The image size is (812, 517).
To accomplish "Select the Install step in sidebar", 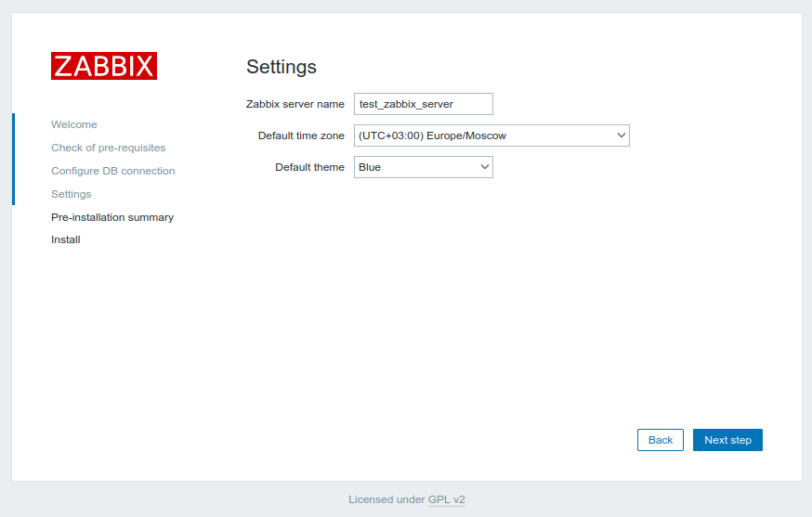I will click(x=66, y=239).
